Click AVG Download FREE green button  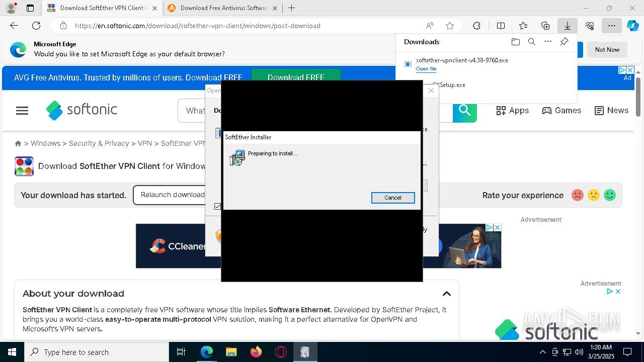[296, 77]
